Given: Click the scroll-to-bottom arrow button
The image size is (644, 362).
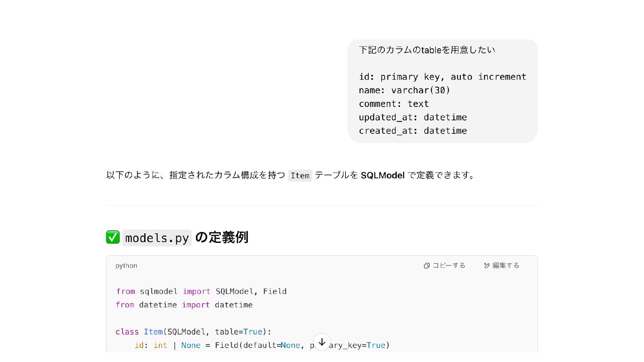Looking at the screenshot, I should point(322,342).
